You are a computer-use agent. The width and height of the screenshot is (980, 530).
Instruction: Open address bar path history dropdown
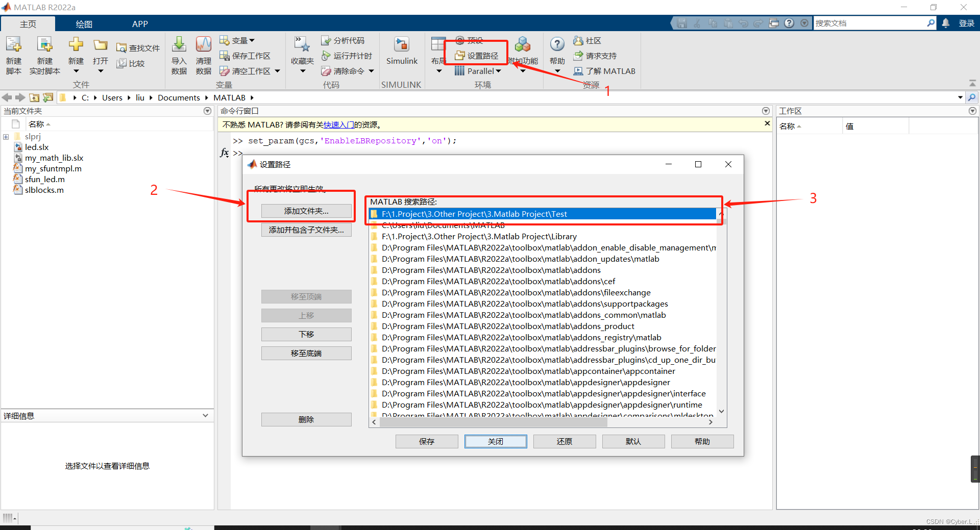(960, 97)
